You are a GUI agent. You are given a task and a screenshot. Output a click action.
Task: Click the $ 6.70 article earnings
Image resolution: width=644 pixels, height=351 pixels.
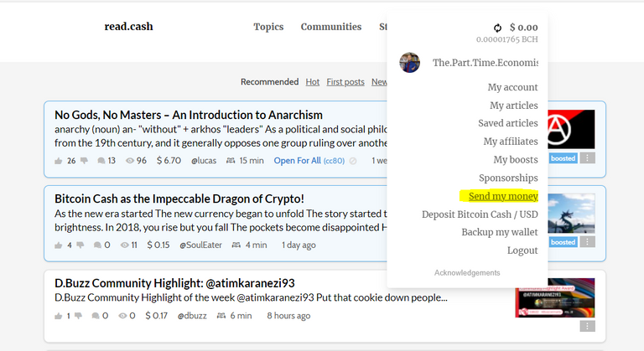[x=169, y=161]
